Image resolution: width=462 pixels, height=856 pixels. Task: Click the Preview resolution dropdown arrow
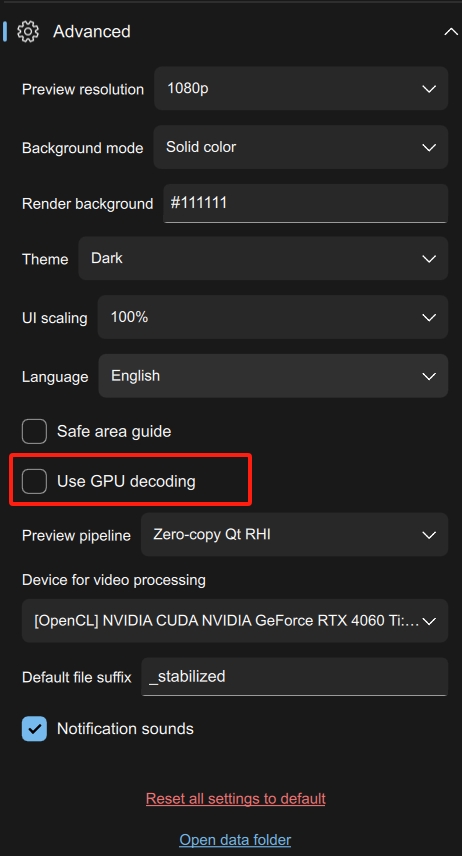429,88
